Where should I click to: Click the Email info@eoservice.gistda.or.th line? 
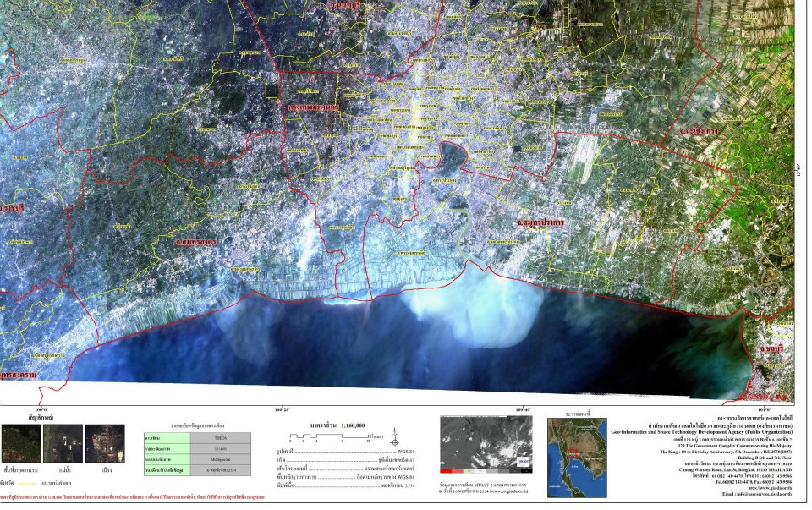757,495
